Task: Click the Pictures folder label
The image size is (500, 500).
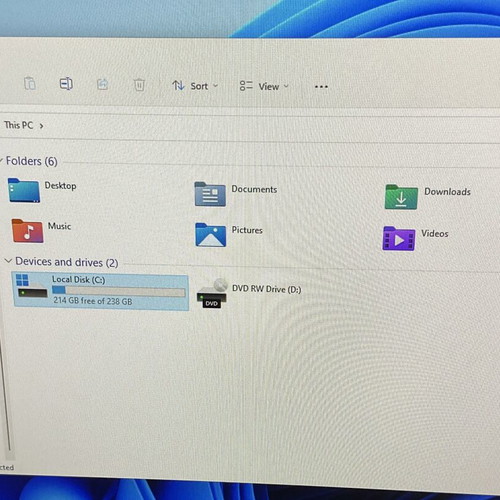Action: pyautogui.click(x=247, y=230)
